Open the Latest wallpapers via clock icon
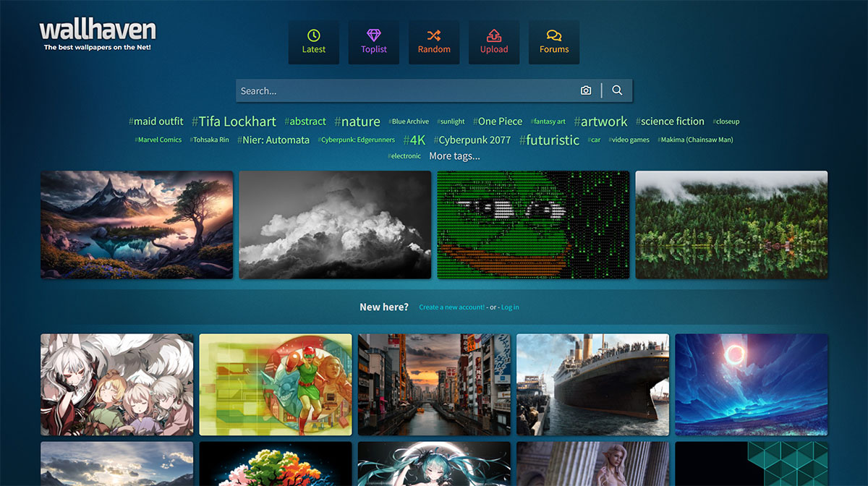The height and width of the screenshot is (486, 868). coord(313,35)
